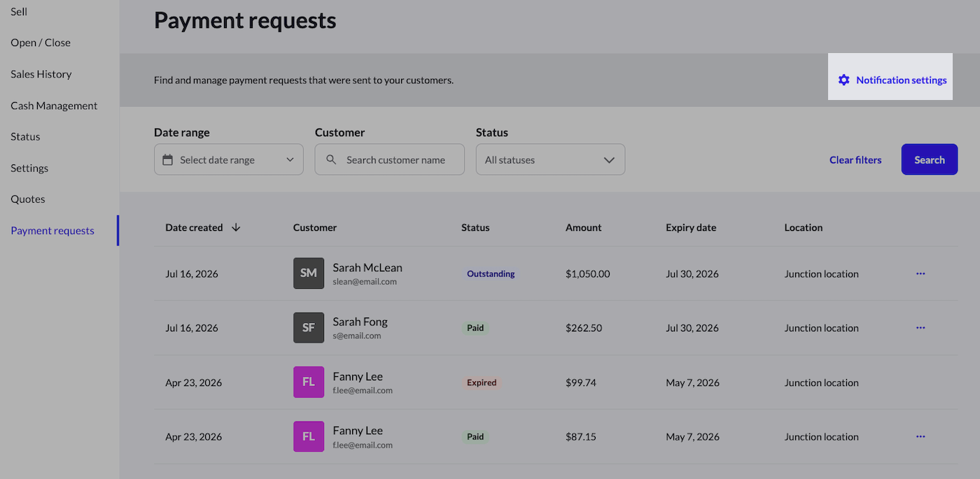The width and height of the screenshot is (980, 479).
Task: Click the Expiry date column header
Action: tap(691, 227)
